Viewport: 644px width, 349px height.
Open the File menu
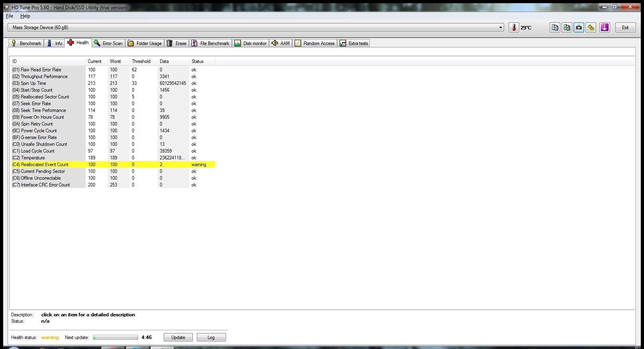[10, 16]
